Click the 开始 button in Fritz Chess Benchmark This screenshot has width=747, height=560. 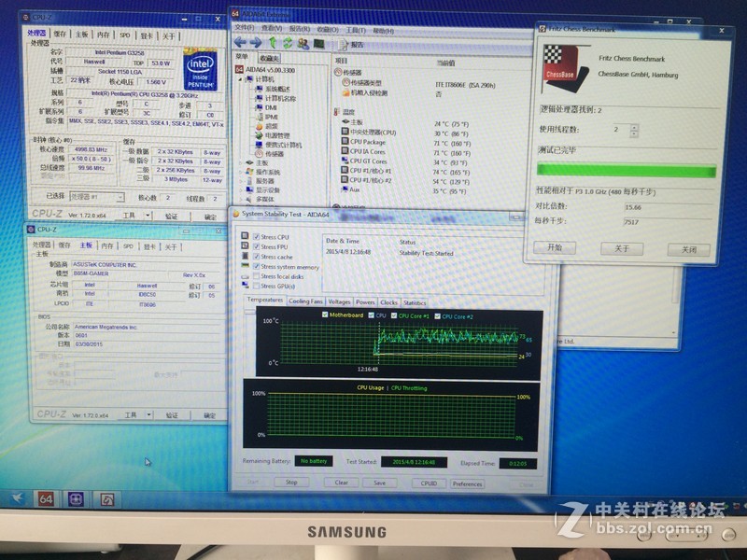pos(555,247)
